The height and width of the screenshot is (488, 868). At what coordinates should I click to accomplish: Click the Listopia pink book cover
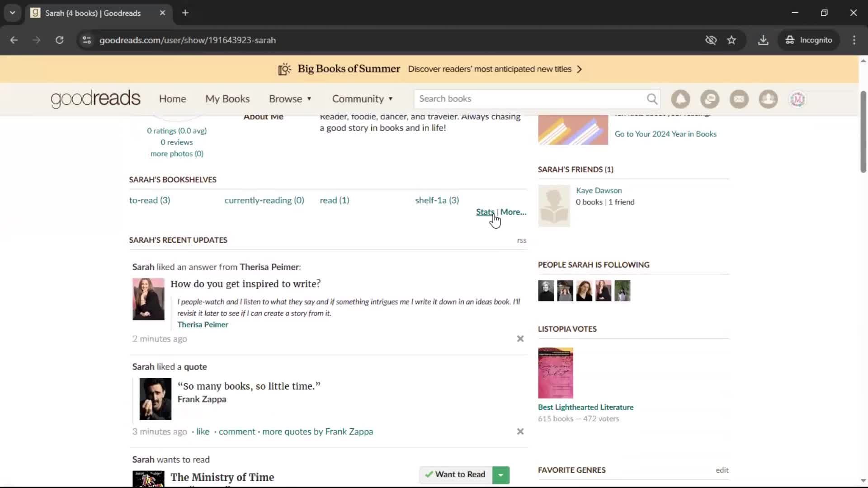(556, 373)
